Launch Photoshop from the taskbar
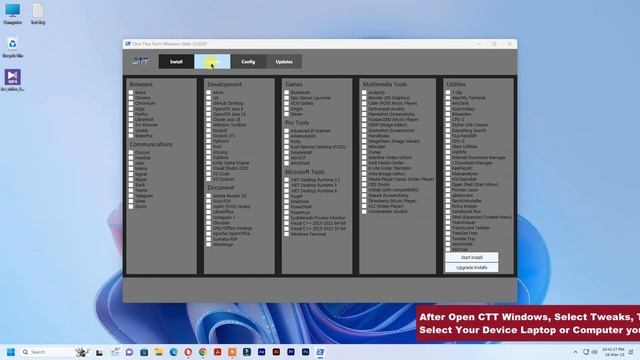Image resolution: width=640 pixels, height=360 pixels. (305, 352)
